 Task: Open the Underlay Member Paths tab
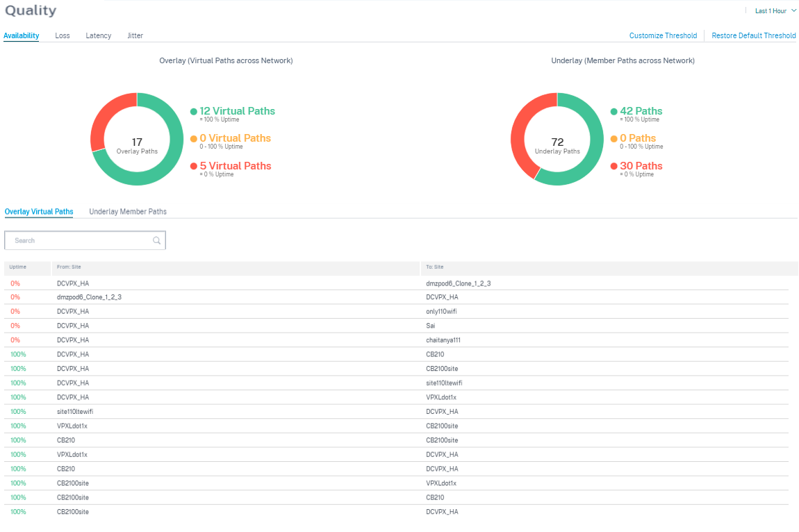(128, 211)
